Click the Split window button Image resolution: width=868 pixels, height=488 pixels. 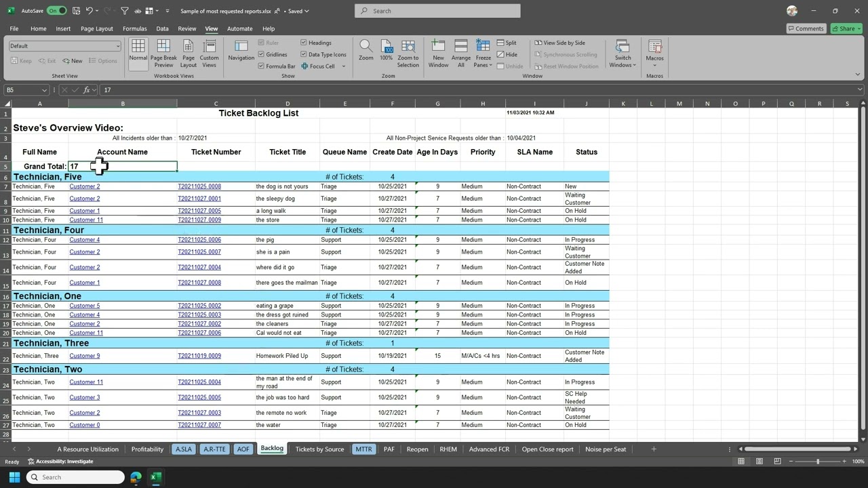(x=507, y=43)
